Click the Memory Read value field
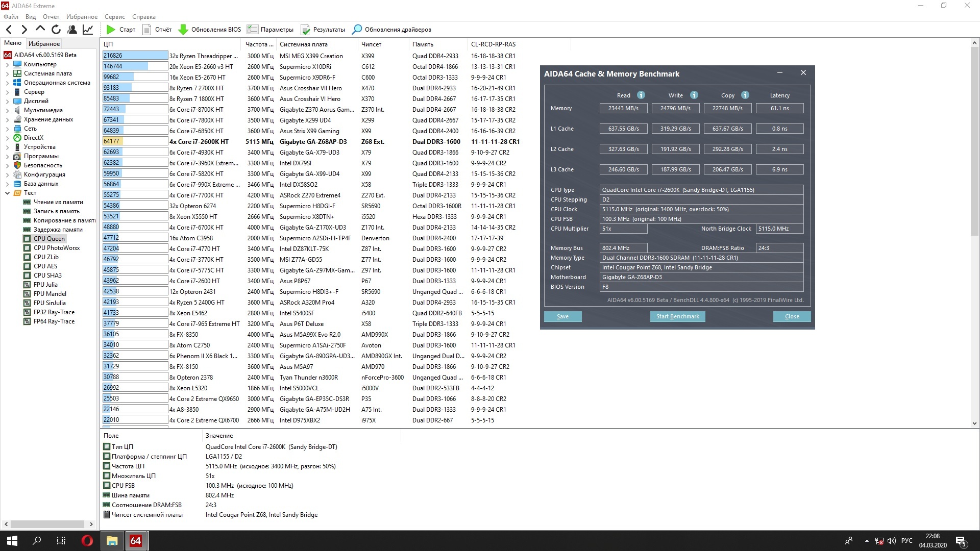 point(624,108)
